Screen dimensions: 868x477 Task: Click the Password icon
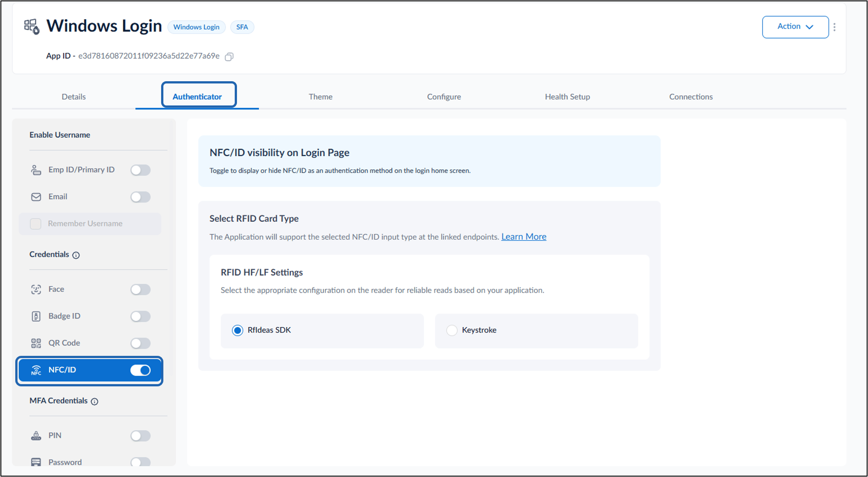pyautogui.click(x=36, y=462)
